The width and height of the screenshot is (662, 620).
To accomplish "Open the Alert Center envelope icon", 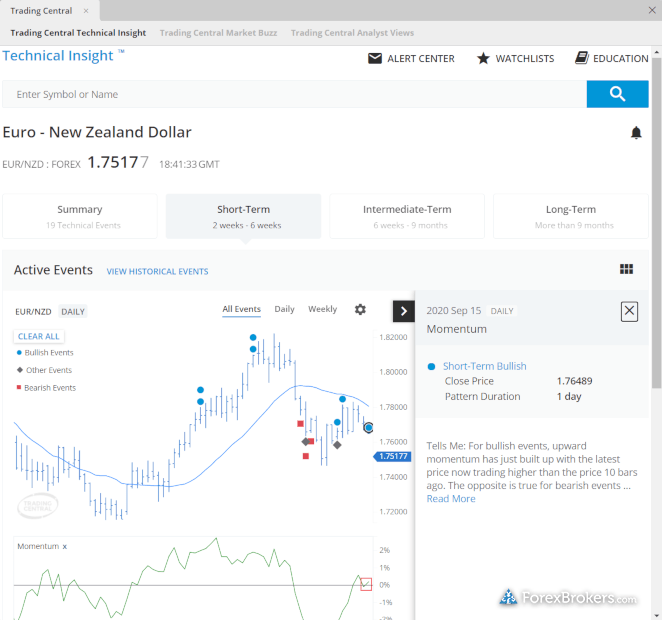I will pyautogui.click(x=374, y=58).
